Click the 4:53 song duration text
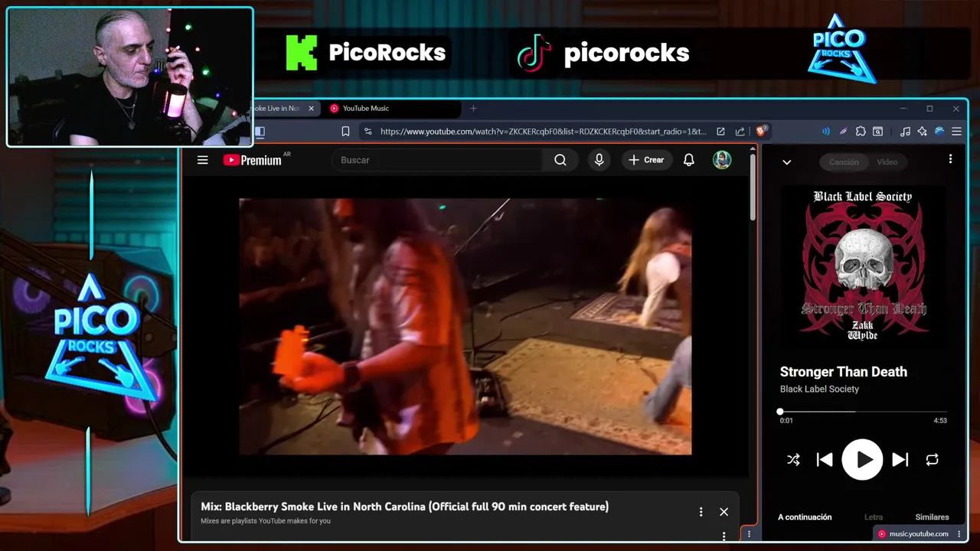 click(x=940, y=421)
